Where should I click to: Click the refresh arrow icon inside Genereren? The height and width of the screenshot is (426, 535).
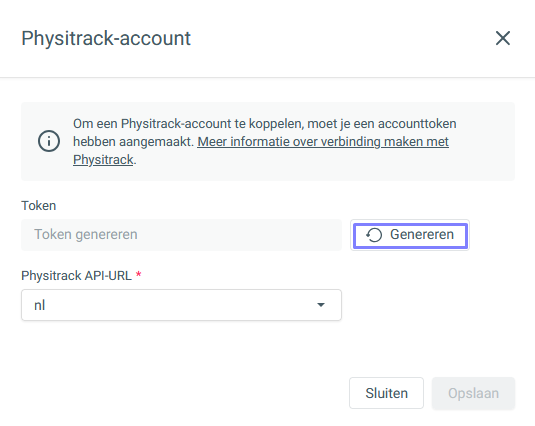(x=374, y=235)
